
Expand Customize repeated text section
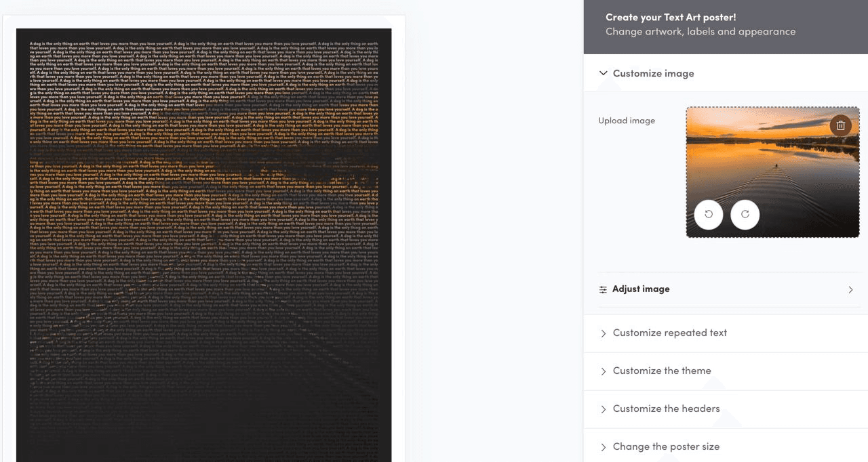[726, 333]
